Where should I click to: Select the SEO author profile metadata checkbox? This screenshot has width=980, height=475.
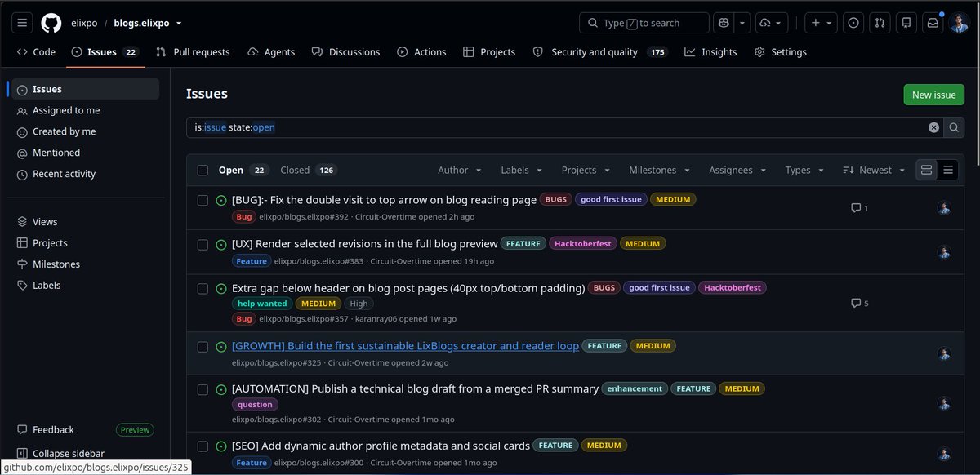tap(203, 446)
